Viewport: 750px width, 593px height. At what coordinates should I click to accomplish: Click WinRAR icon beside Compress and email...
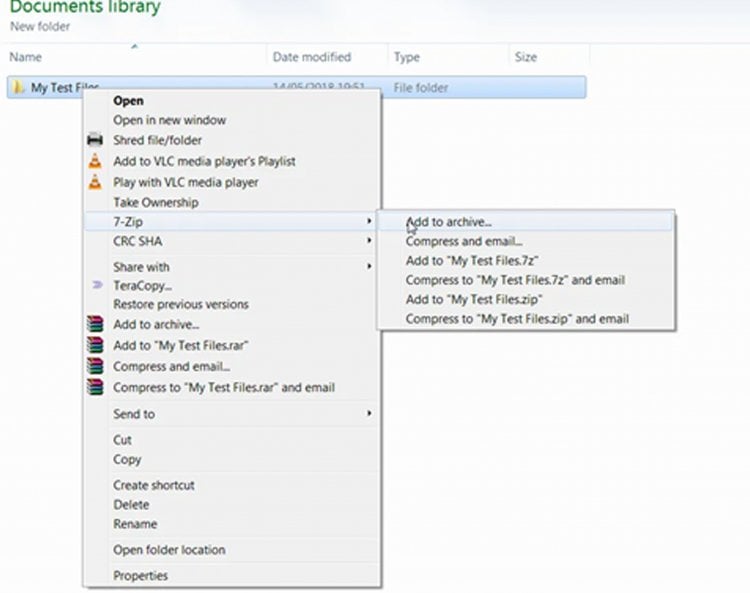pos(95,366)
